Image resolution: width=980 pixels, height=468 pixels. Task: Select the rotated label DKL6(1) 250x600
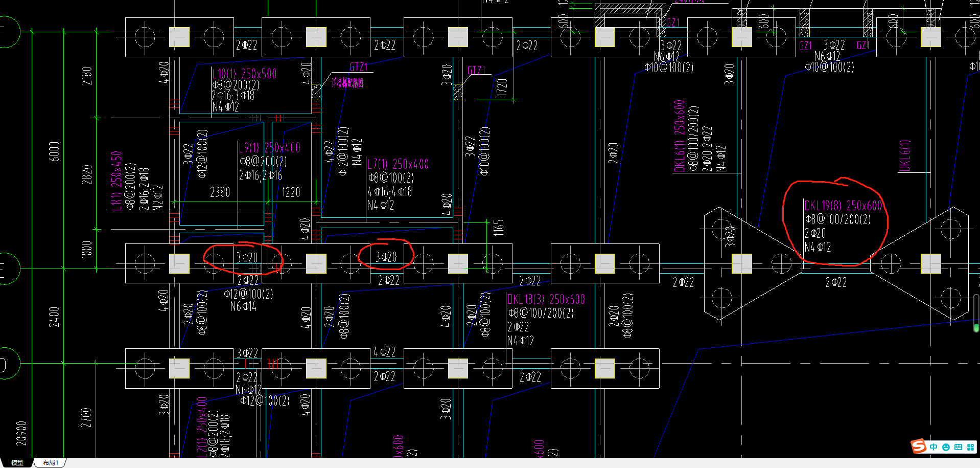point(679,136)
